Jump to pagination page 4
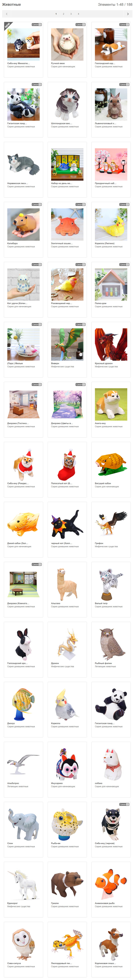 79,14
